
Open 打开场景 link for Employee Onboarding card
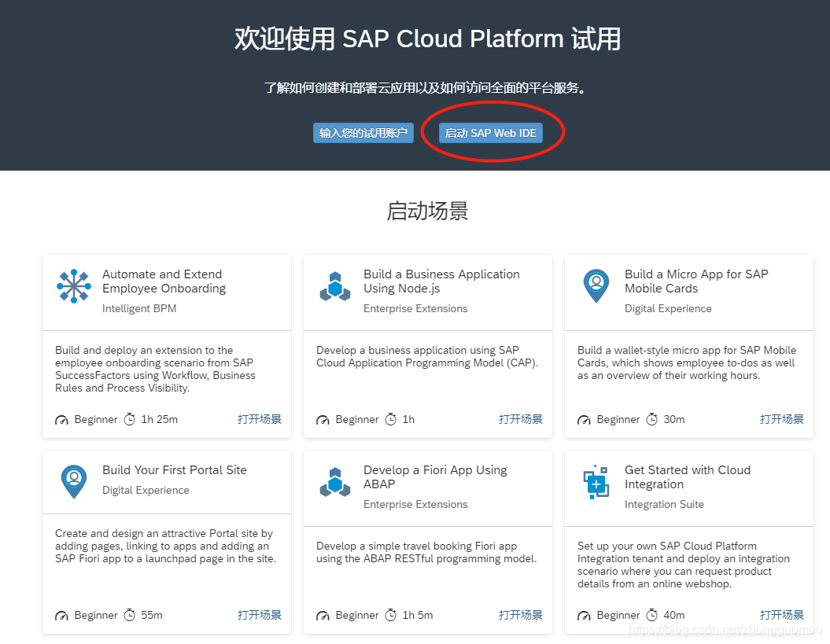tap(260, 419)
